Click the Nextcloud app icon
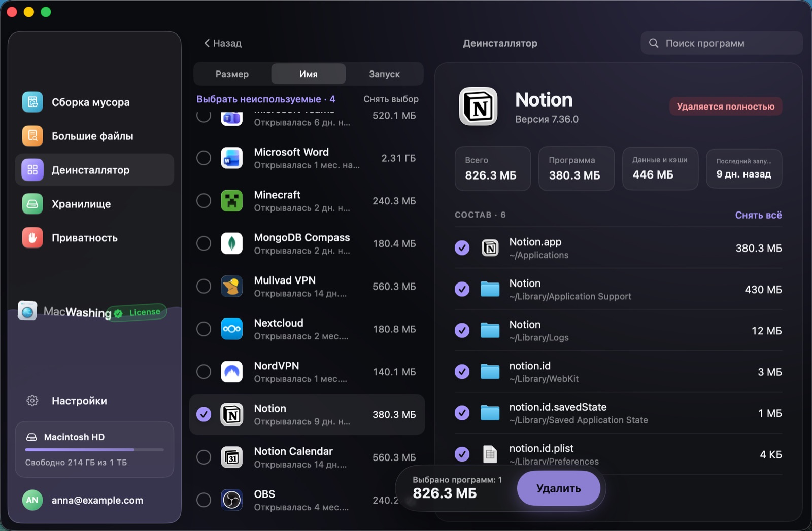This screenshot has width=812, height=531. click(232, 329)
